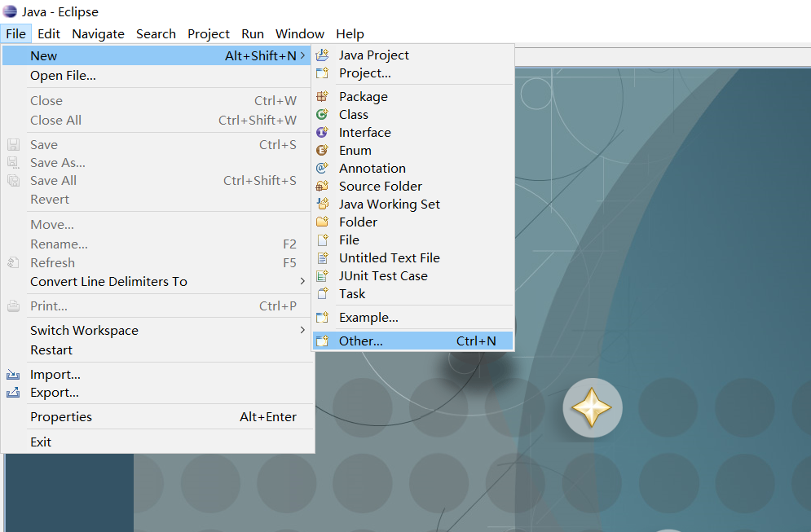Viewport: 811px width, 532px height.
Task: Choose Open File... from File menu
Action: (x=158, y=76)
